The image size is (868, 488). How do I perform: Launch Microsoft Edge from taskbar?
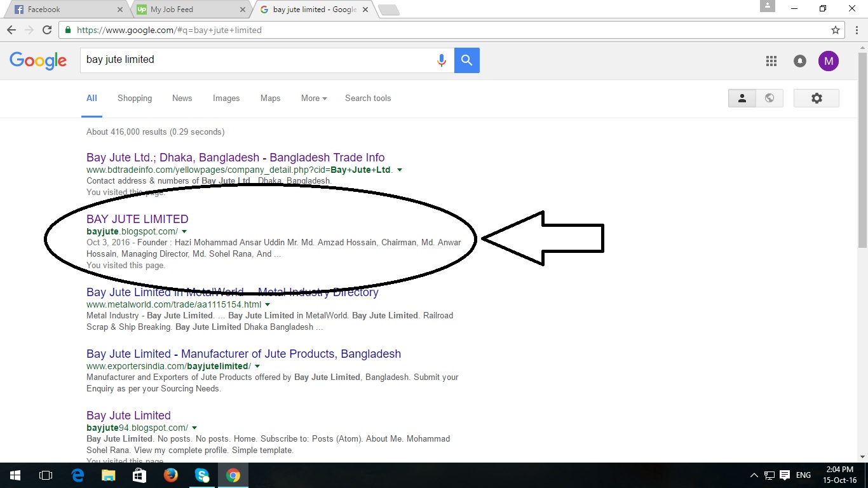pos(78,475)
